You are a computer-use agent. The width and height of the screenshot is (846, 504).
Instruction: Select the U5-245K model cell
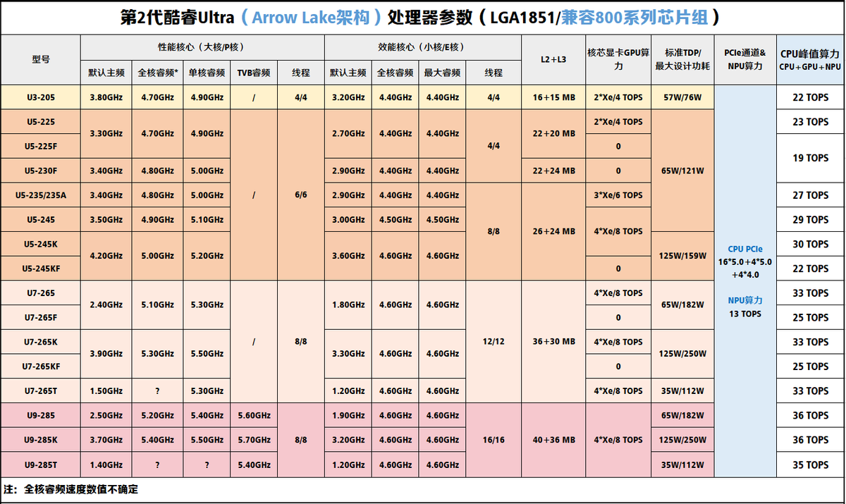(41, 244)
